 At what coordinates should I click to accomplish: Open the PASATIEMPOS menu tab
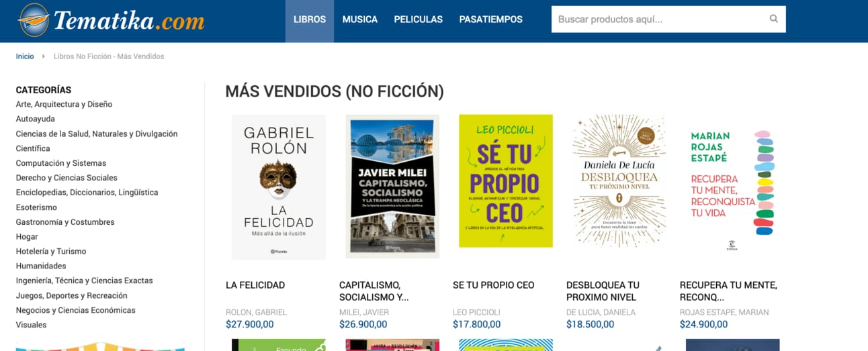(491, 19)
